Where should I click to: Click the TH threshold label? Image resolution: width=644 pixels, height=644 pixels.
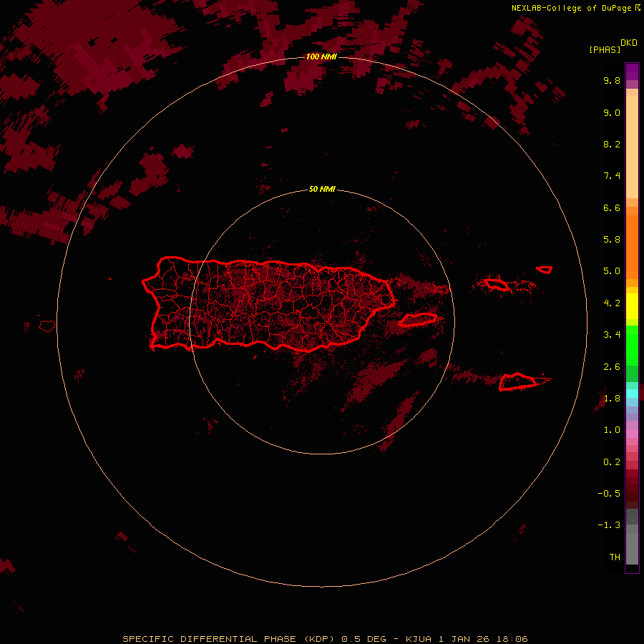coord(615,557)
